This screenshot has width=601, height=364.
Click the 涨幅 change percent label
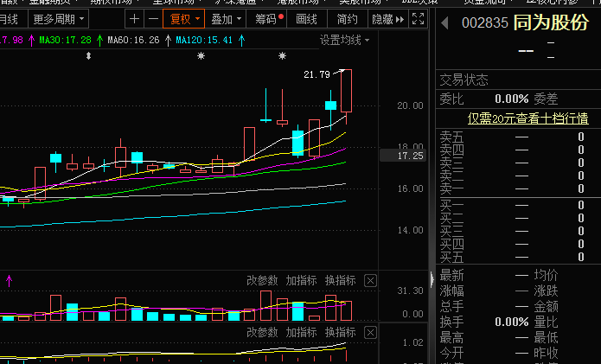coord(451,291)
